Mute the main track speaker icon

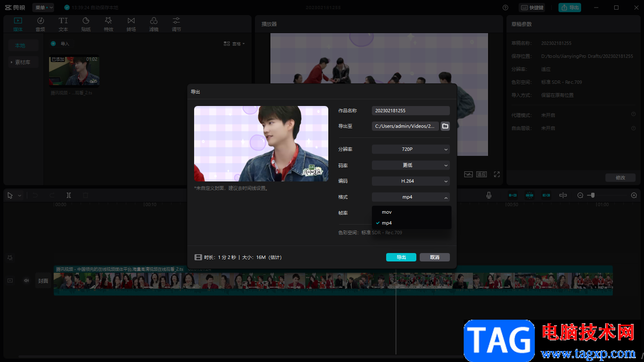coord(26,280)
